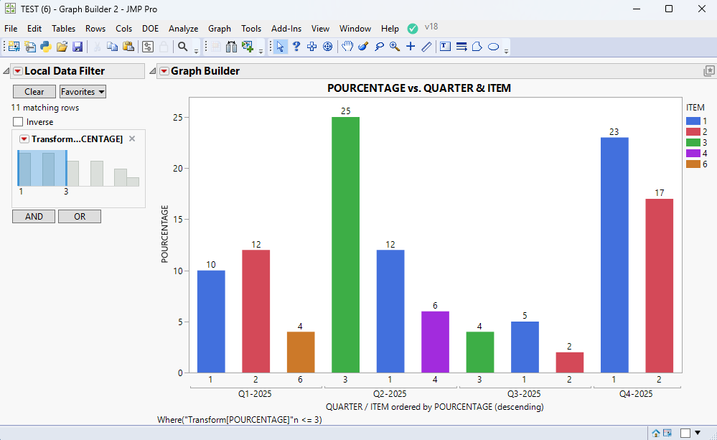Screen dimensions: 717x440
Task: Open the File menu
Action: point(11,28)
